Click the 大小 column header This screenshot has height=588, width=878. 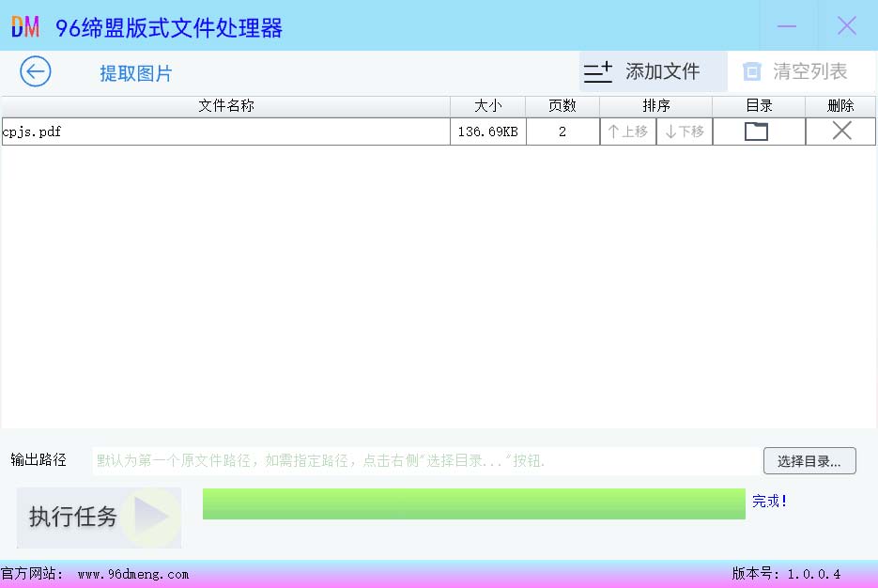click(488, 106)
